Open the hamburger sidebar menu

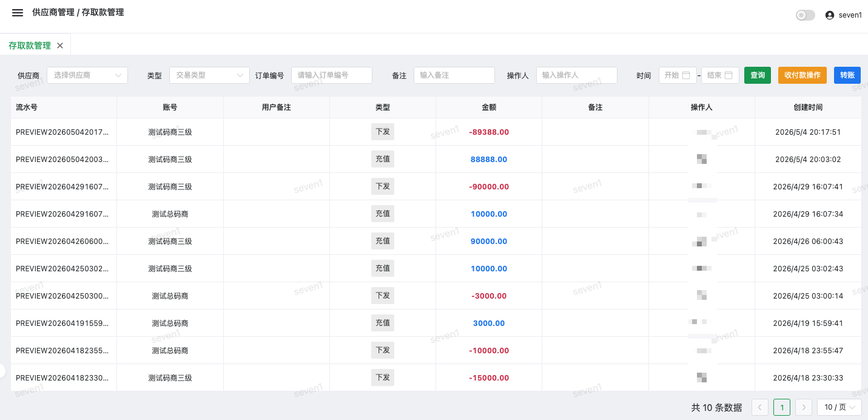(x=18, y=13)
